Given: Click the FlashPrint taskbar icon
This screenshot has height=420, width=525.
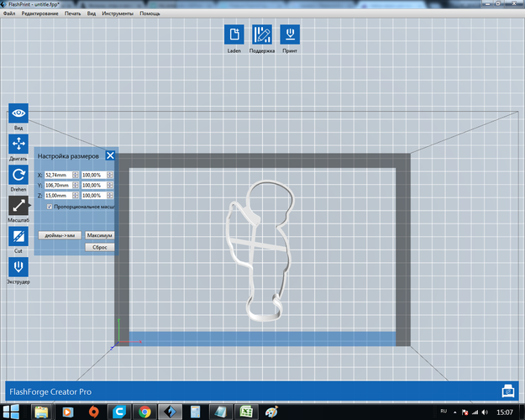Looking at the screenshot, I should point(171,412).
